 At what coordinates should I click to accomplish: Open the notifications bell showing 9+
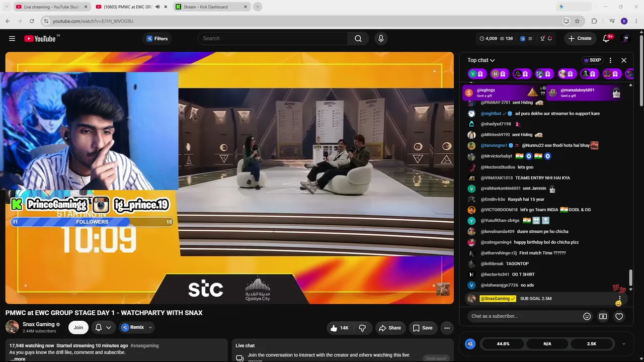tap(607, 39)
